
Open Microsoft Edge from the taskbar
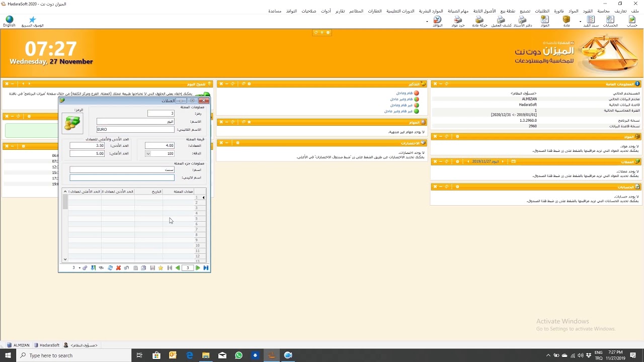pyautogui.click(x=190, y=355)
